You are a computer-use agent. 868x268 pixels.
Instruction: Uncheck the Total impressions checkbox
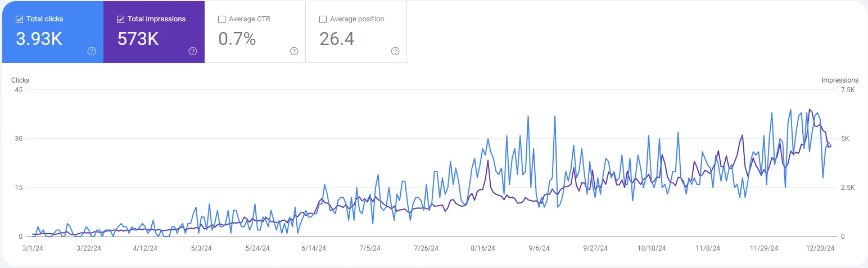click(x=121, y=19)
